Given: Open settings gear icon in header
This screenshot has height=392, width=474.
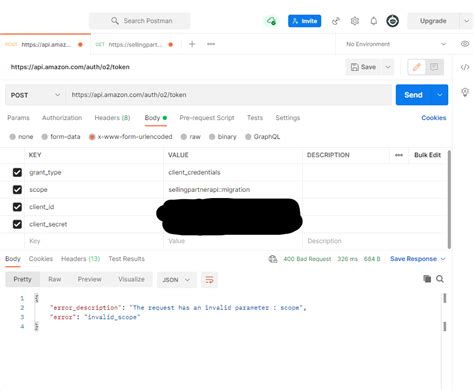Looking at the screenshot, I should (x=355, y=21).
